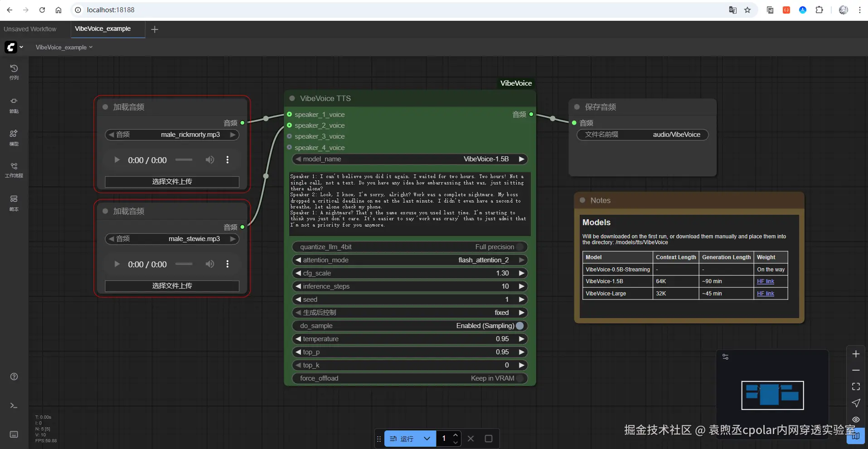The height and width of the screenshot is (449, 868).
Task: Open the Queue panel in the sidebar
Action: click(14, 72)
